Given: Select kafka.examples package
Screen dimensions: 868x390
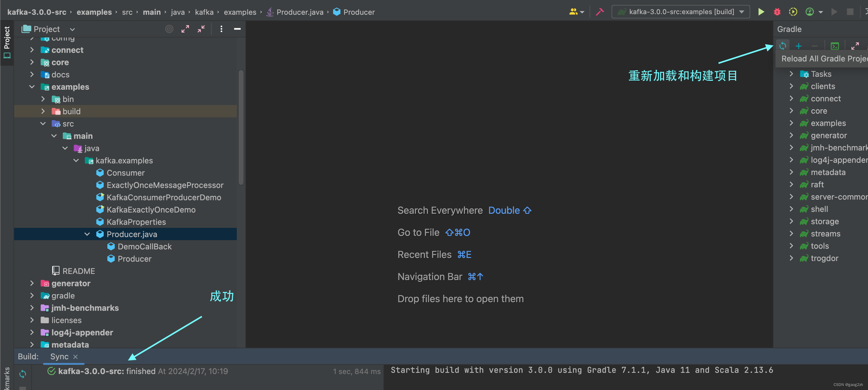Looking at the screenshot, I should tap(124, 160).
